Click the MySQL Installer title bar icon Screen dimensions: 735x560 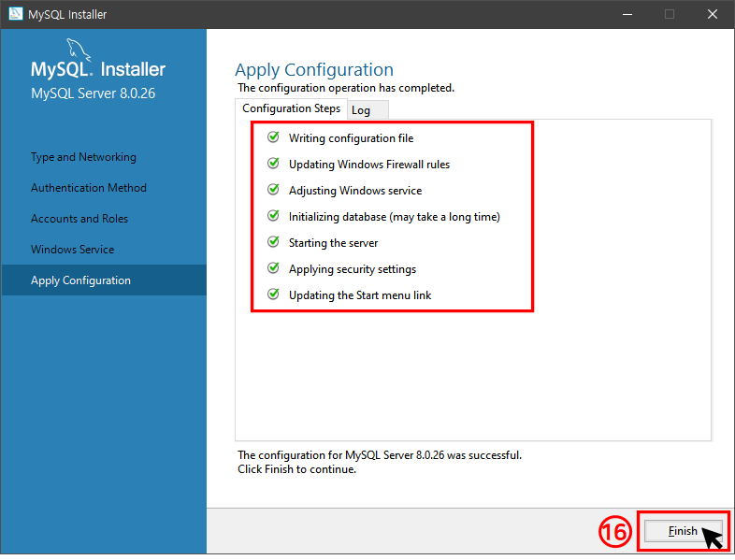pos(16,14)
